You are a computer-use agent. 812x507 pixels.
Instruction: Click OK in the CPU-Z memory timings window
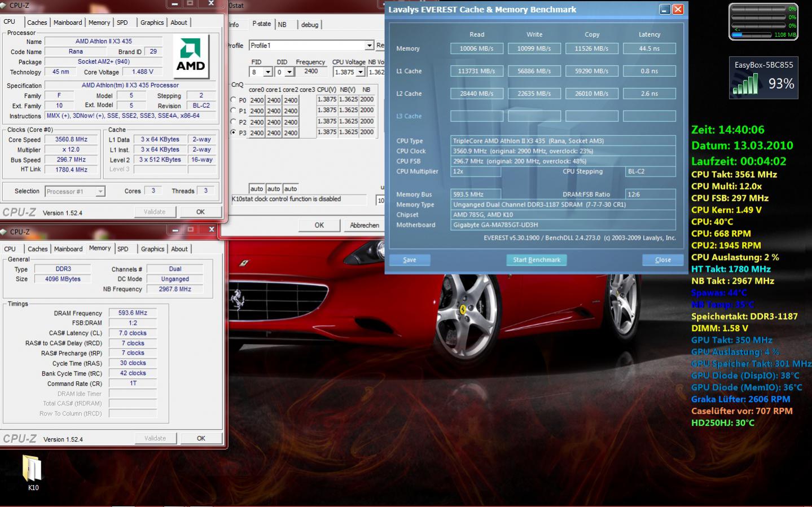pos(201,438)
